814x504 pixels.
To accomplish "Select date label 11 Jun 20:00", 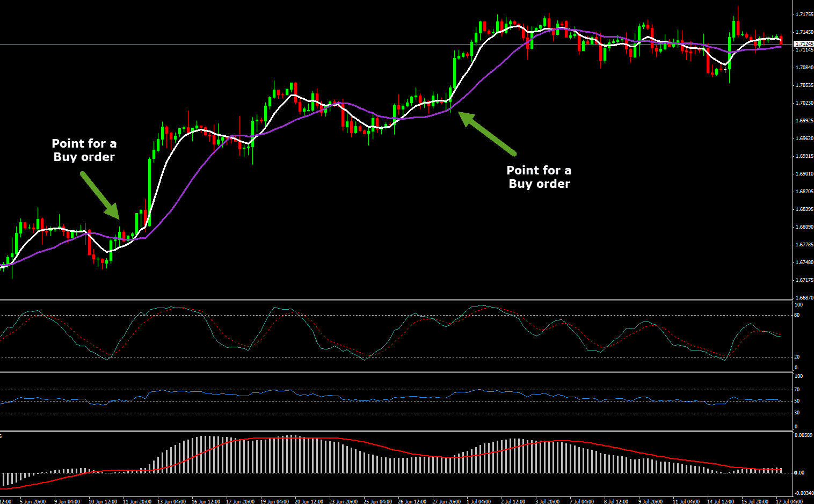I will coord(137,501).
